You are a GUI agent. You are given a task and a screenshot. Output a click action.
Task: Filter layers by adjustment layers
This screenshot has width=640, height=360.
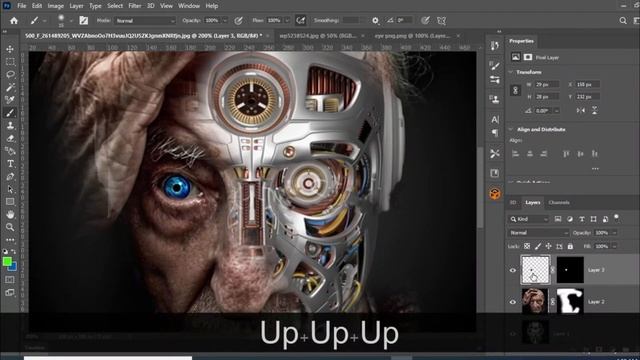coord(570,219)
